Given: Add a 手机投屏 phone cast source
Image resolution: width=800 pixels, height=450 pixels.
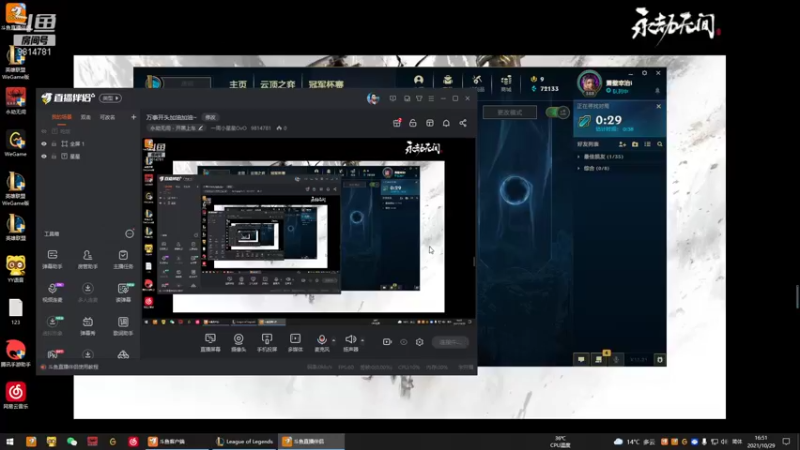Looking at the screenshot, I should click(x=267, y=342).
